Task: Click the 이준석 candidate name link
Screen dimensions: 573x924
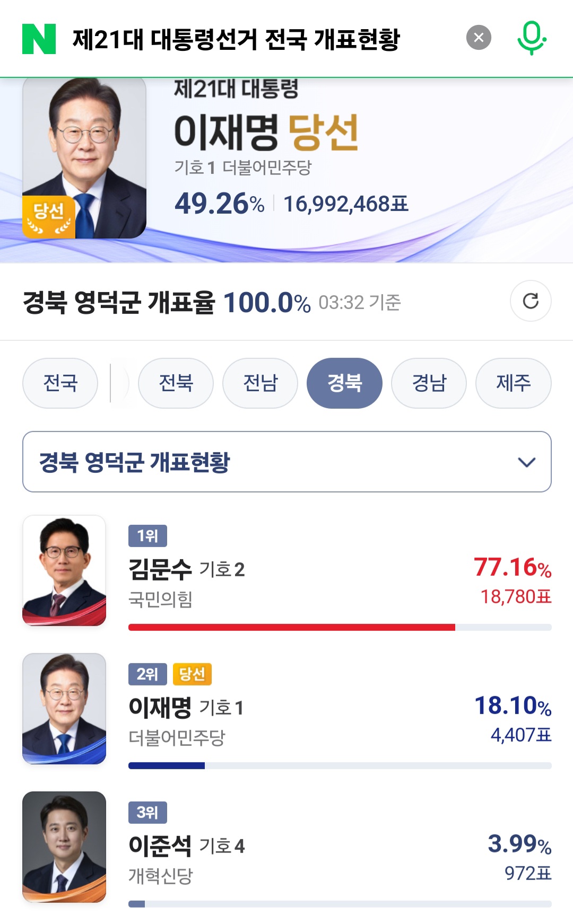Action: (x=160, y=846)
